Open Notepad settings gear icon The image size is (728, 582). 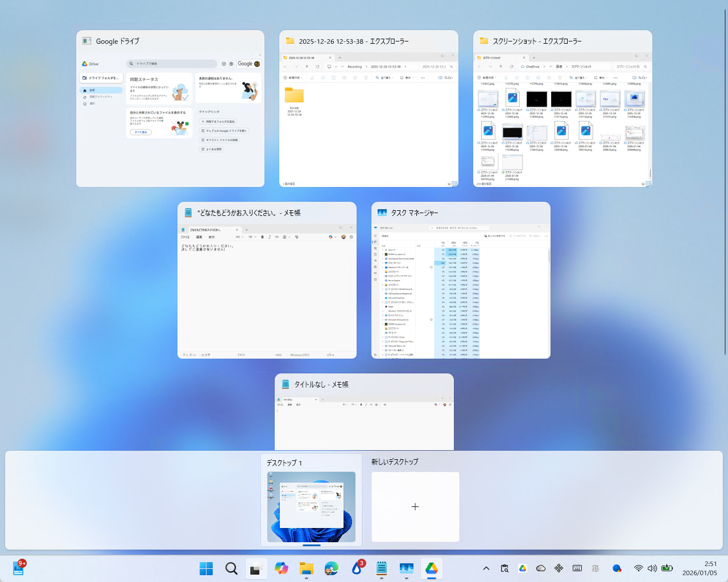(x=351, y=237)
